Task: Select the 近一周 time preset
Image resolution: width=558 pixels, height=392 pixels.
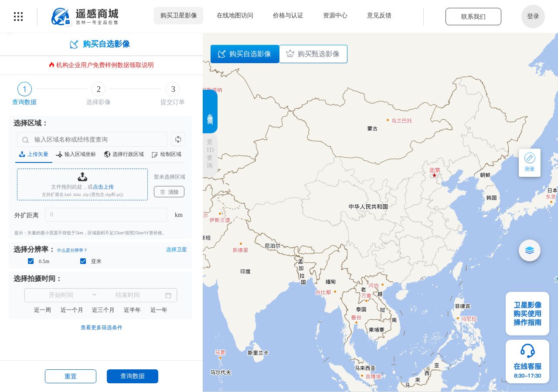Action: (x=42, y=310)
